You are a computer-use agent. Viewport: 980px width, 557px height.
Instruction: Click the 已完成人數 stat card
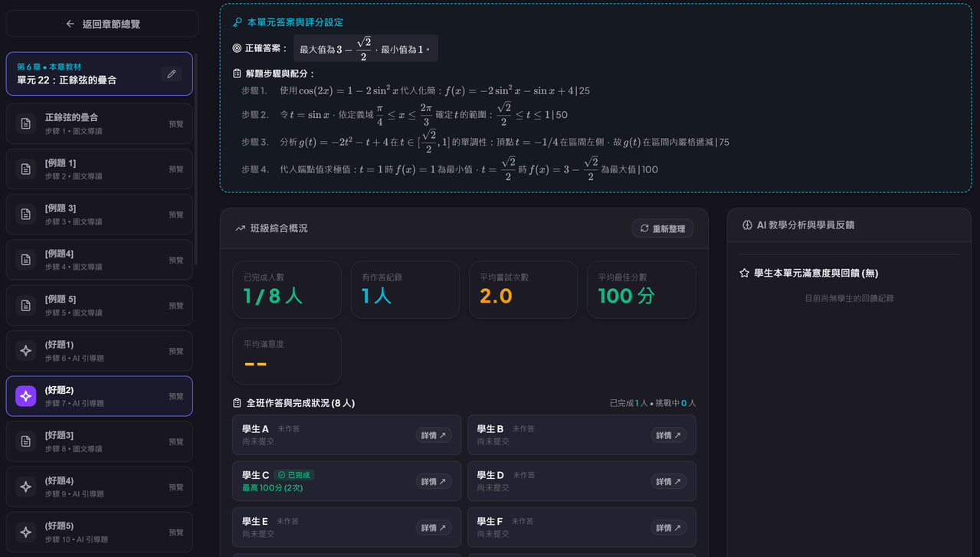pos(287,290)
